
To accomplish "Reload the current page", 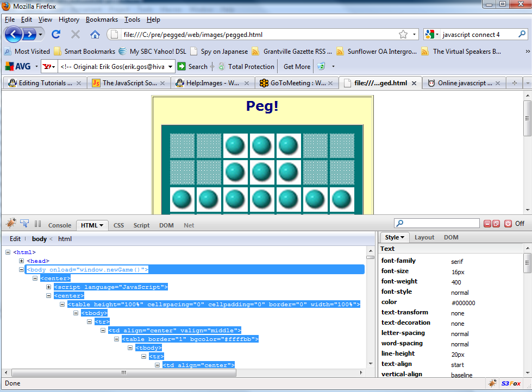I will 56,34.
